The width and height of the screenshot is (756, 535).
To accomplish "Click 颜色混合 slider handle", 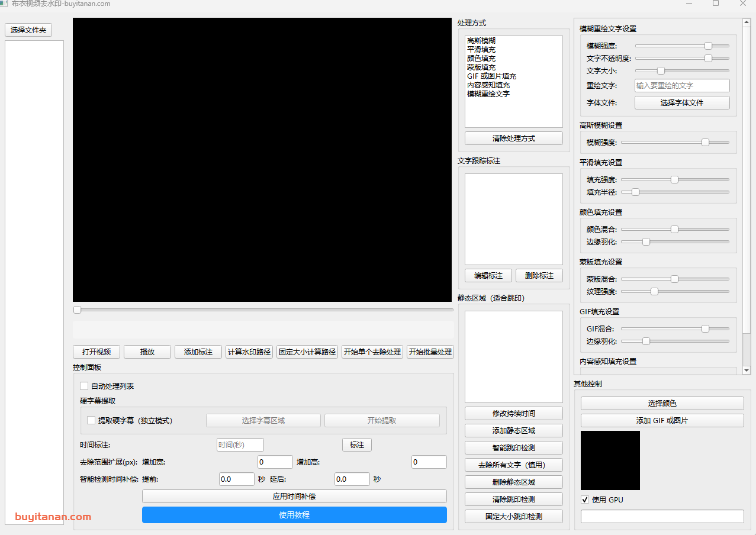I will point(674,229).
